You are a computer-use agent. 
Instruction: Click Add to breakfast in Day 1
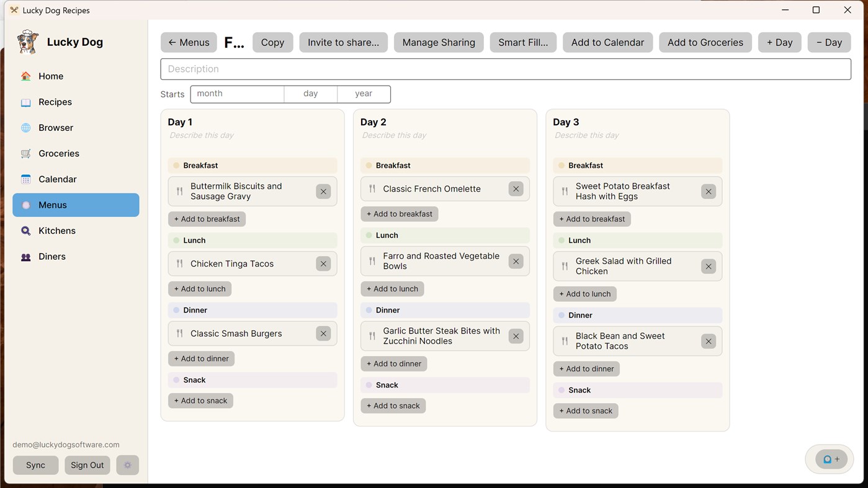tap(207, 219)
